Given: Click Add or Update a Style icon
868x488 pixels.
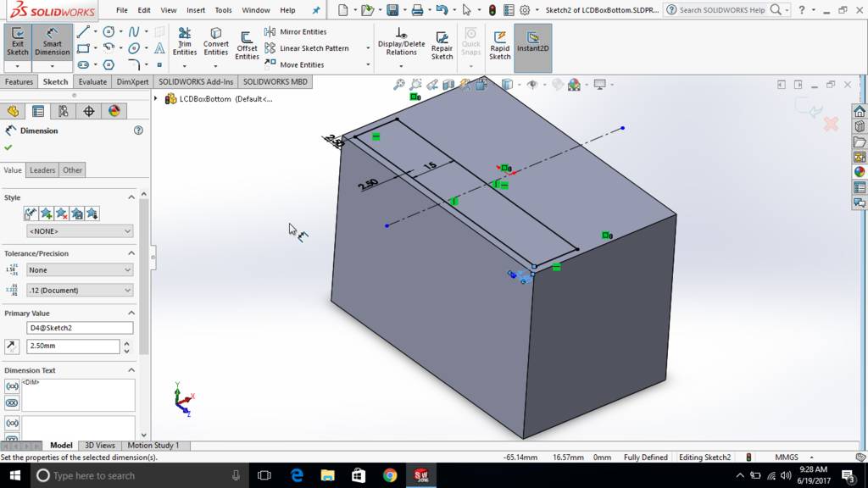Looking at the screenshot, I should pyautogui.click(x=46, y=213).
